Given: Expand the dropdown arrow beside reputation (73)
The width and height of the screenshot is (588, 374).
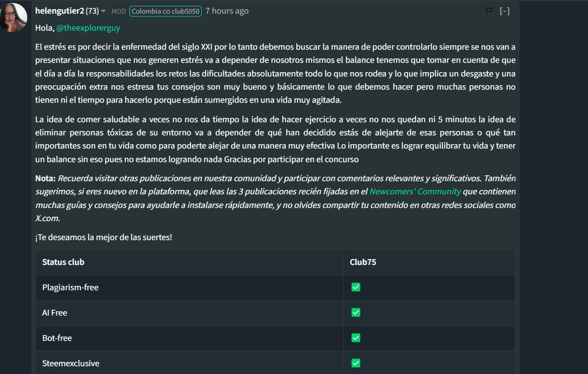Looking at the screenshot, I should (x=103, y=11).
